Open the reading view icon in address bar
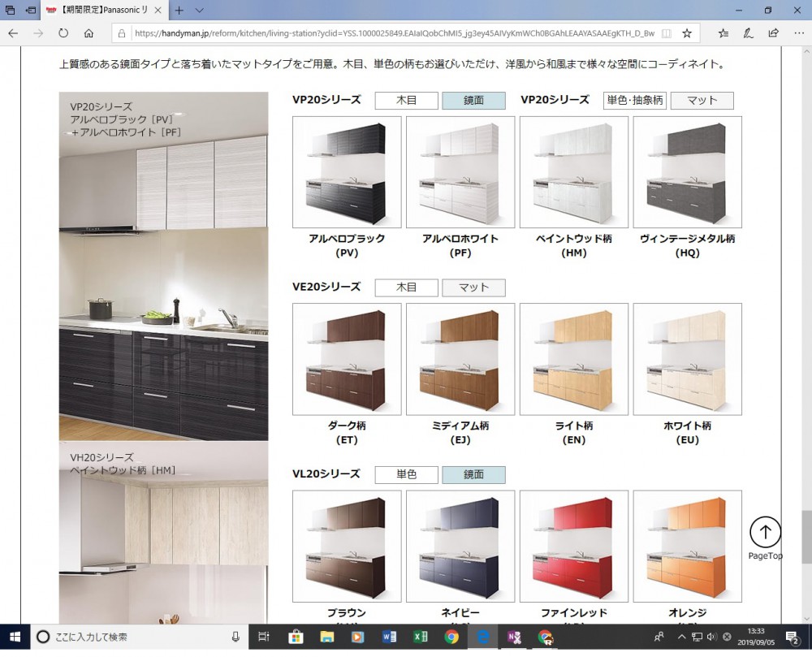The width and height of the screenshot is (812, 657). [x=667, y=33]
